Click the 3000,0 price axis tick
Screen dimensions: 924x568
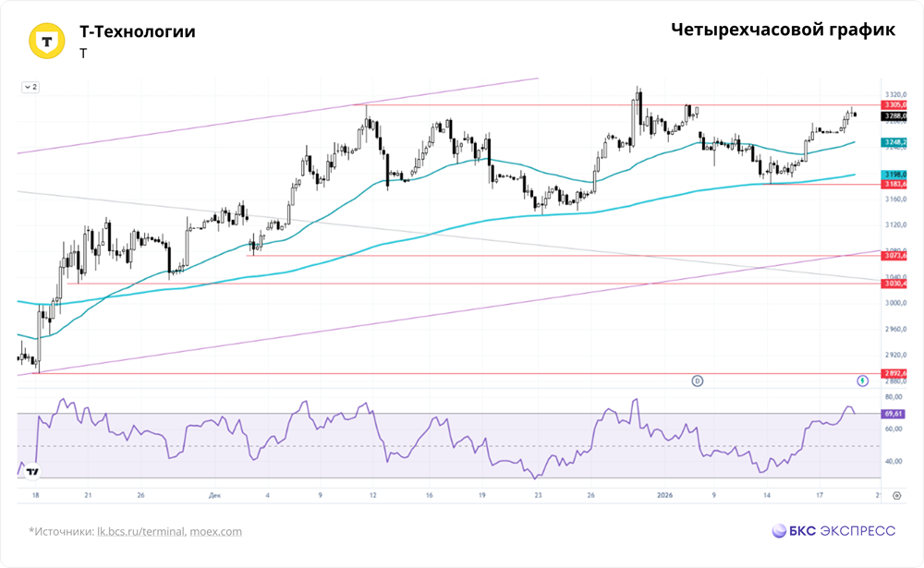pyautogui.click(x=895, y=303)
